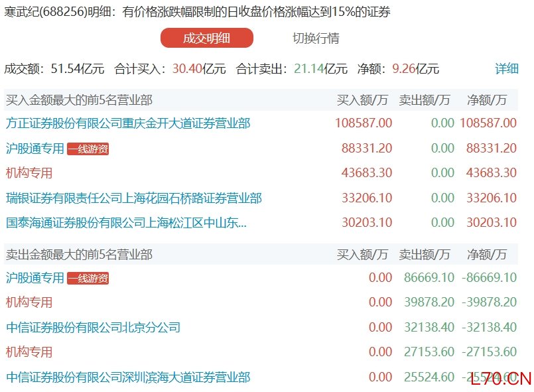The width and height of the screenshot is (534, 392).
Task: Open 方正证券重庆金开大道证券营业部 broker link
Action: coord(128,123)
